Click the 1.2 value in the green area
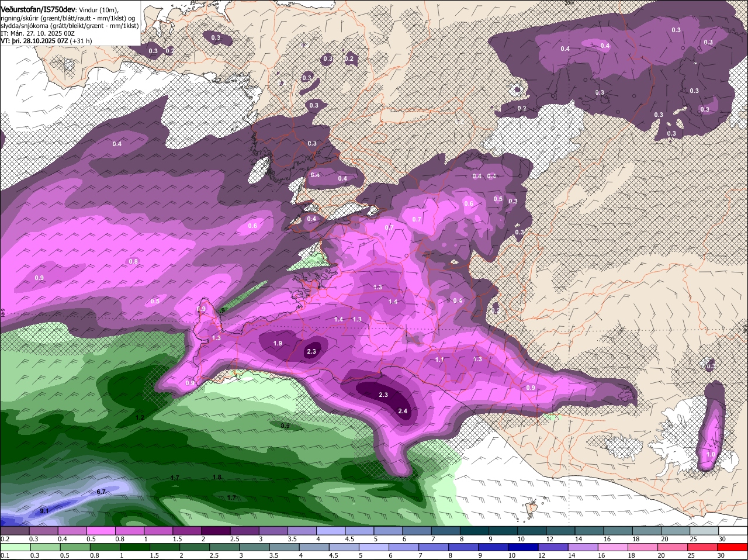 140,417
